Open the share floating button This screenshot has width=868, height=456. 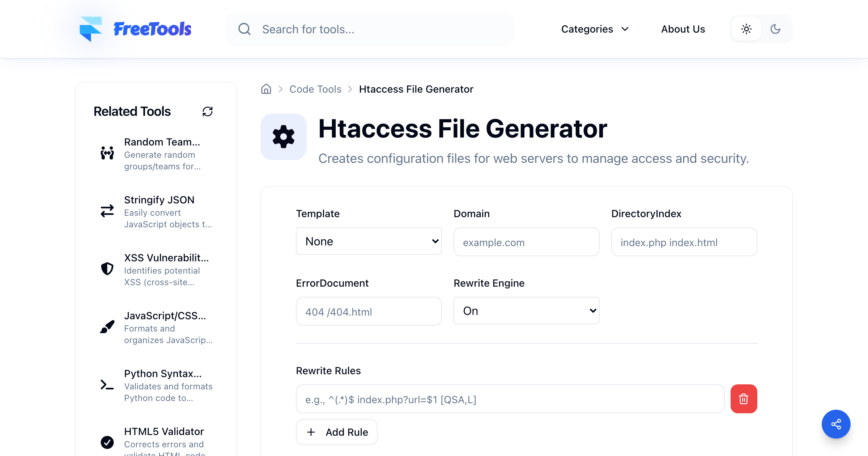coord(836,424)
